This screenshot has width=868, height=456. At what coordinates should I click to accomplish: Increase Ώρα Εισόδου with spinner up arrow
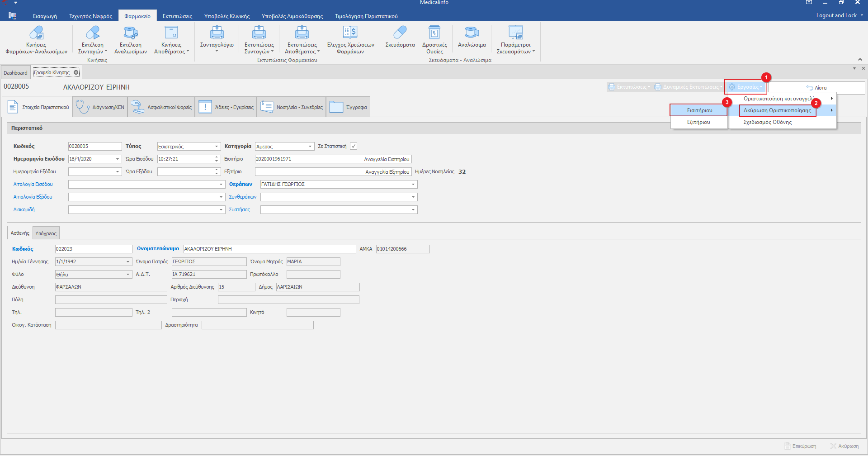217,157
